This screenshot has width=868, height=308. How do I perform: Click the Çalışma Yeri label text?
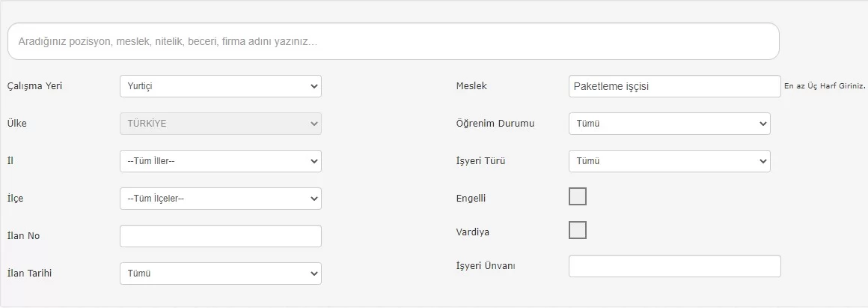[x=34, y=86]
